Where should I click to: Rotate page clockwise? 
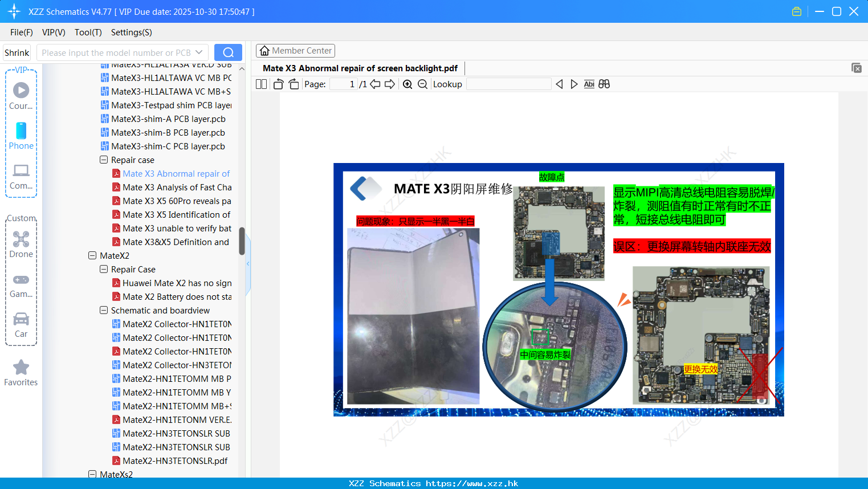point(294,84)
